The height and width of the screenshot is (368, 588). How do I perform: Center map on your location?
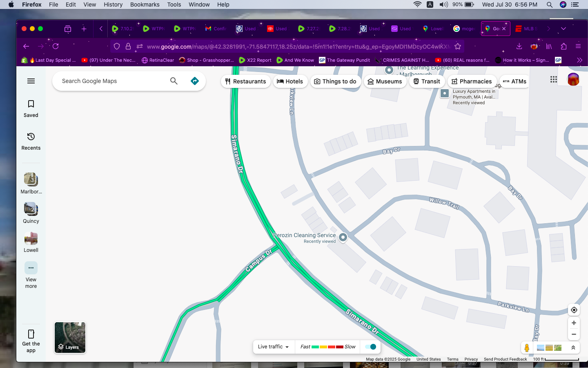coord(574,310)
